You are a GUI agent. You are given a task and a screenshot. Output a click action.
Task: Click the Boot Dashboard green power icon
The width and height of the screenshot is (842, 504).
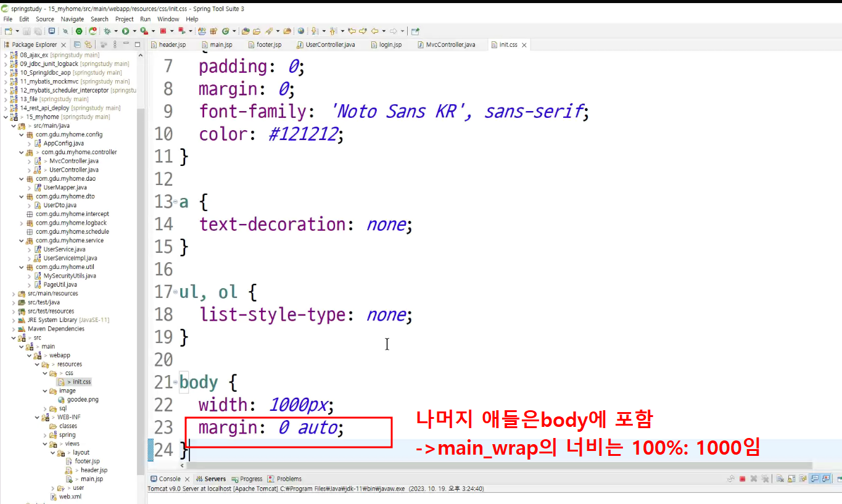pos(79,31)
